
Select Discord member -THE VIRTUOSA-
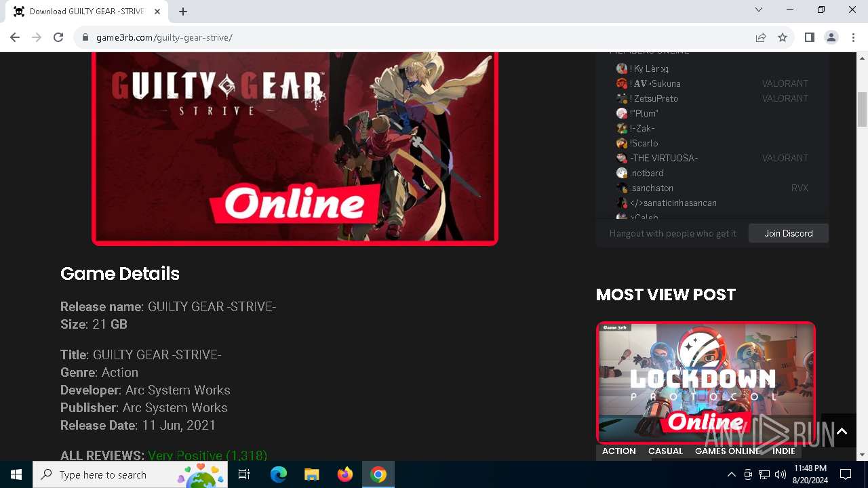point(657,158)
